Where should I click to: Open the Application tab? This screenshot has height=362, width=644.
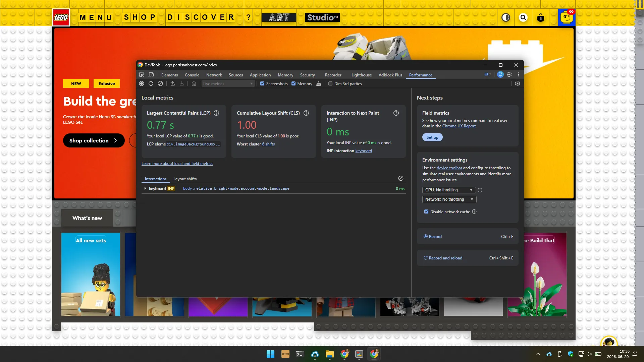pos(260,75)
